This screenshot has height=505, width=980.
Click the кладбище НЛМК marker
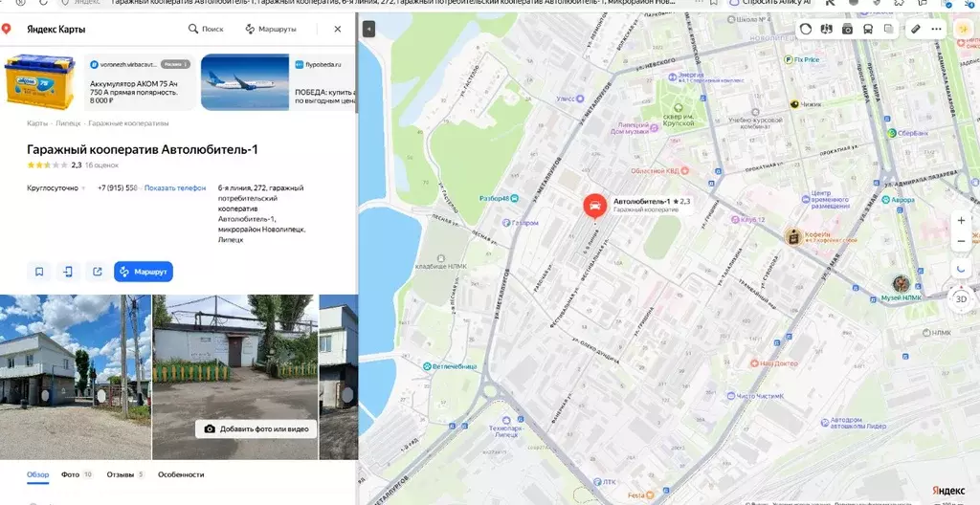tap(441, 257)
